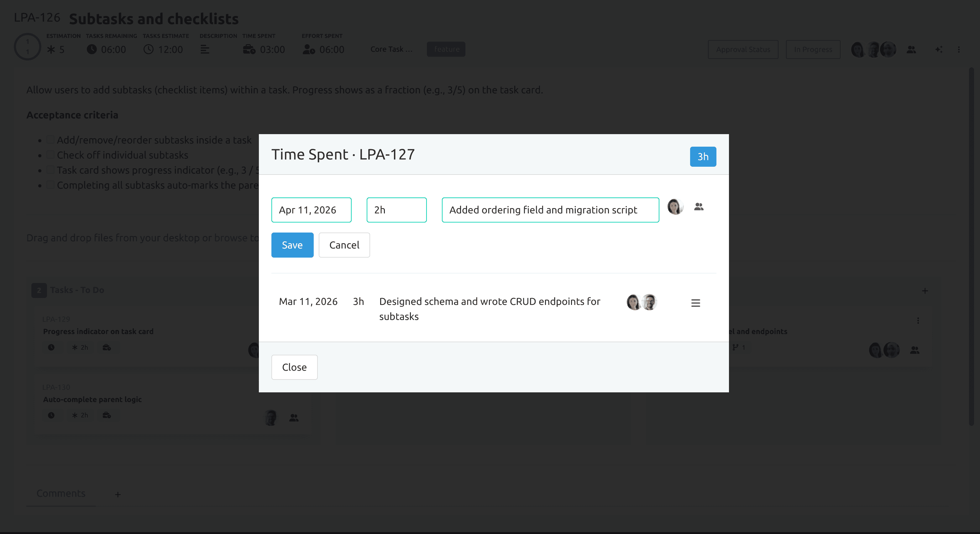
Task: Open the hamburger menu on Mar 11 time entry
Action: pos(696,303)
